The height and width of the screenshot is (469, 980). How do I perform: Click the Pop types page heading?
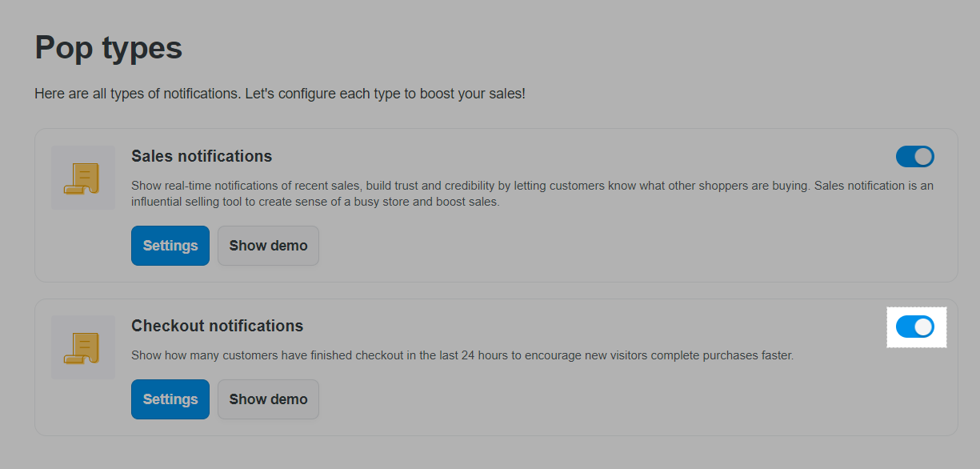coord(109,48)
